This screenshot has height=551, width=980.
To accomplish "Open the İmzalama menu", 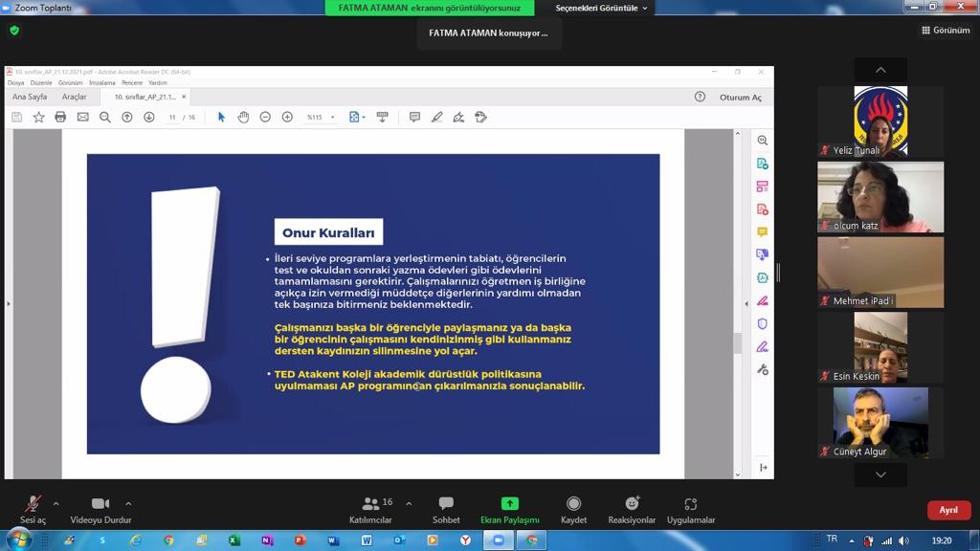I will (x=101, y=82).
